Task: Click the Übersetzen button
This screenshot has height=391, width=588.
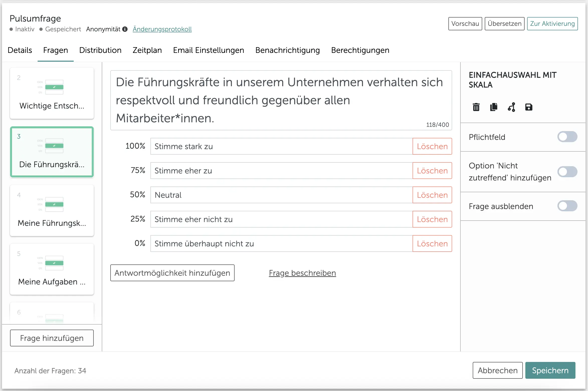Action: click(x=505, y=24)
